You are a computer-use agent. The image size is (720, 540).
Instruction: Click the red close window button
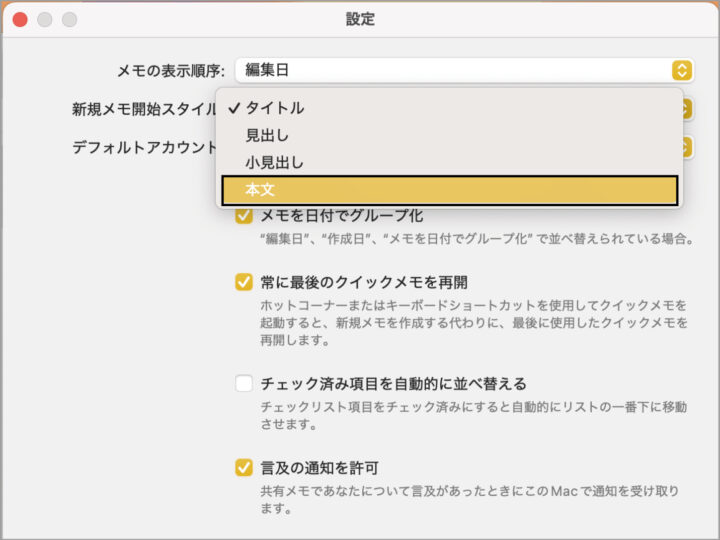(x=20, y=19)
